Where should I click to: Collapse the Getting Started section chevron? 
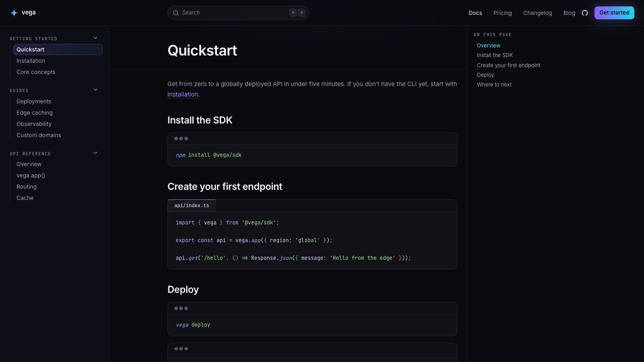tap(95, 38)
